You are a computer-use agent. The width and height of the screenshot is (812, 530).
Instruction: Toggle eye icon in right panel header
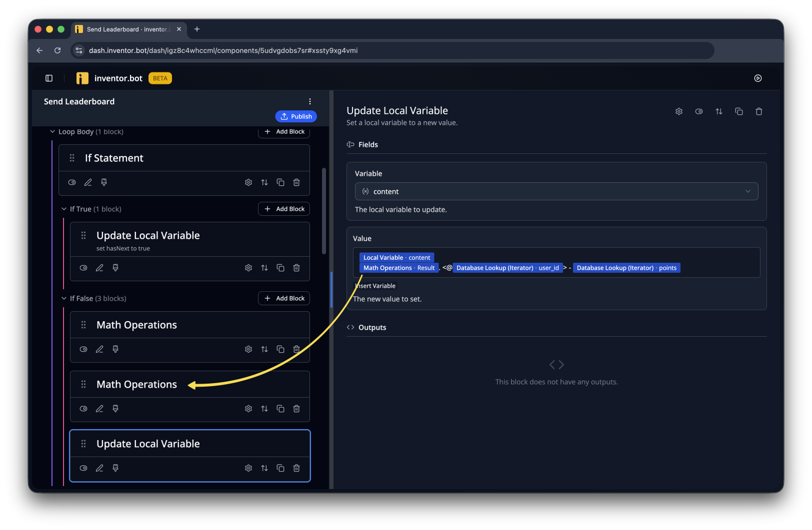pyautogui.click(x=699, y=111)
